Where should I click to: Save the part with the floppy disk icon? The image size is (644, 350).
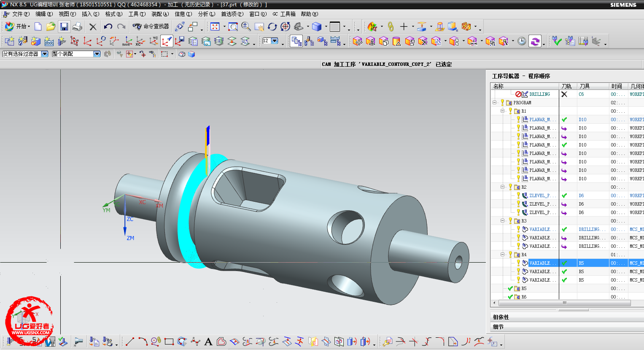64,27
